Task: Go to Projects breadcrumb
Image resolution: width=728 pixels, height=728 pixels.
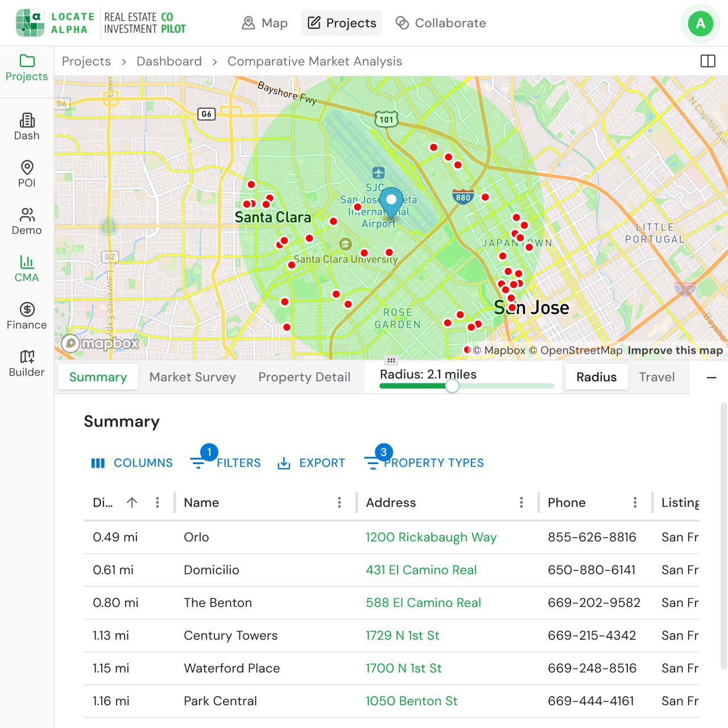Action: [x=86, y=61]
